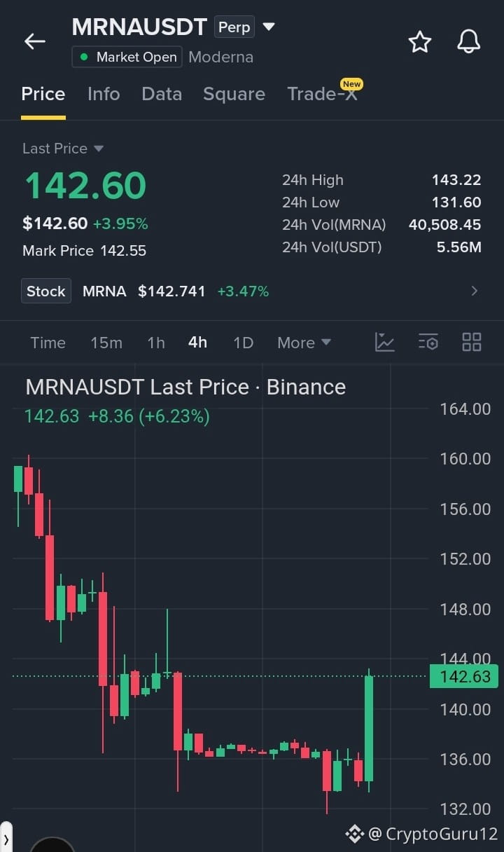Add MRNAUSDT to favorites with star icon
Screen dimensions: 504x852
(x=420, y=42)
